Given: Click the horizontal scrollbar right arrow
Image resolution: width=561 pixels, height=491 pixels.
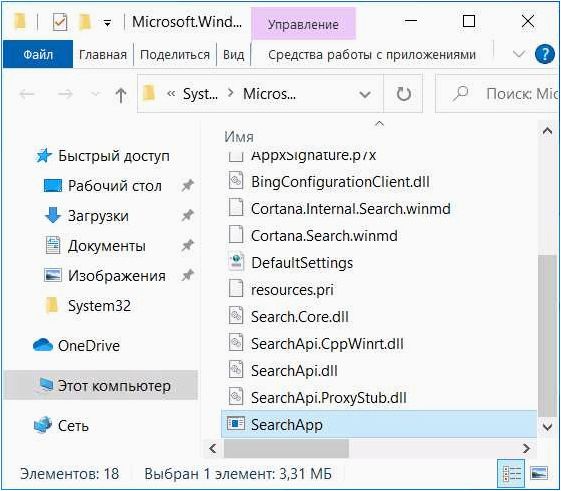Looking at the screenshot, I should [526, 448].
